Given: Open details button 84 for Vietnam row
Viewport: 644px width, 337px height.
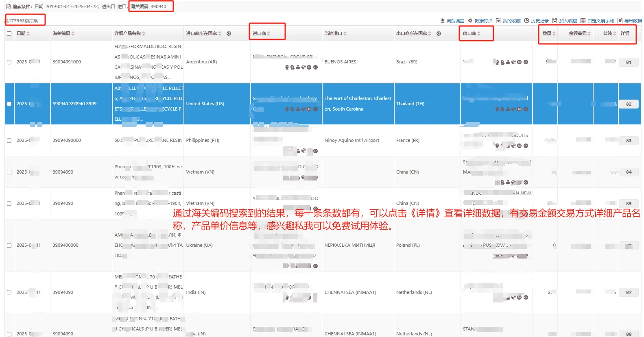Looking at the screenshot, I should (x=629, y=172).
